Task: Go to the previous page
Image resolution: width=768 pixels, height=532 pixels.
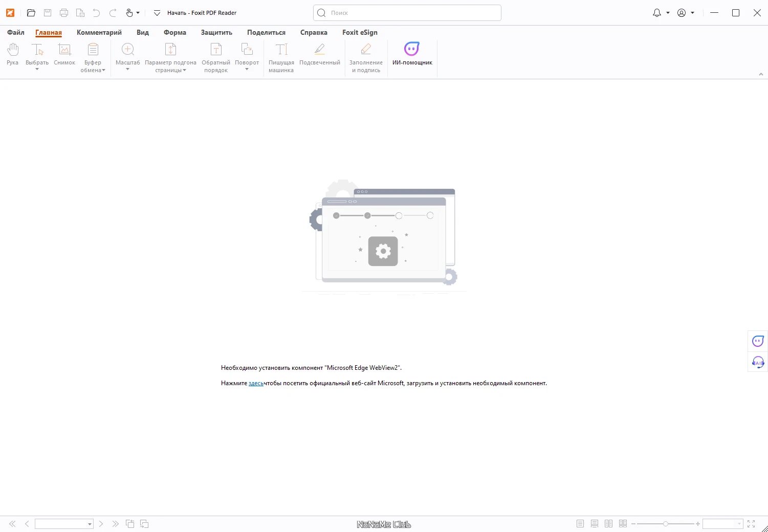Action: [x=27, y=524]
